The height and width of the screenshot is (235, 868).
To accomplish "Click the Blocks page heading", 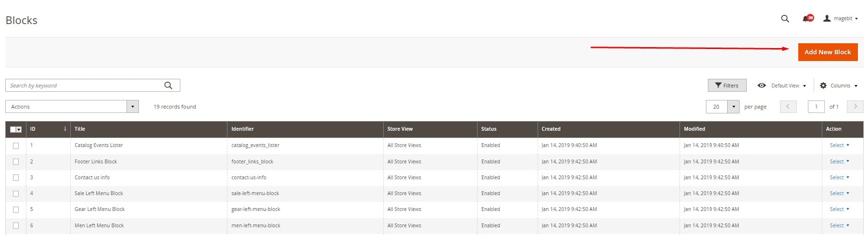I will [x=21, y=20].
